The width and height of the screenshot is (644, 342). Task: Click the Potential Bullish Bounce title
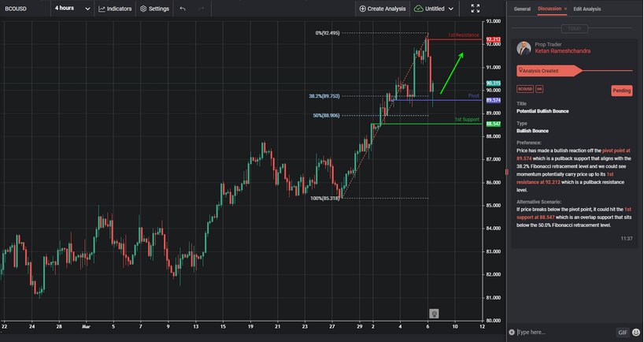(x=542, y=111)
